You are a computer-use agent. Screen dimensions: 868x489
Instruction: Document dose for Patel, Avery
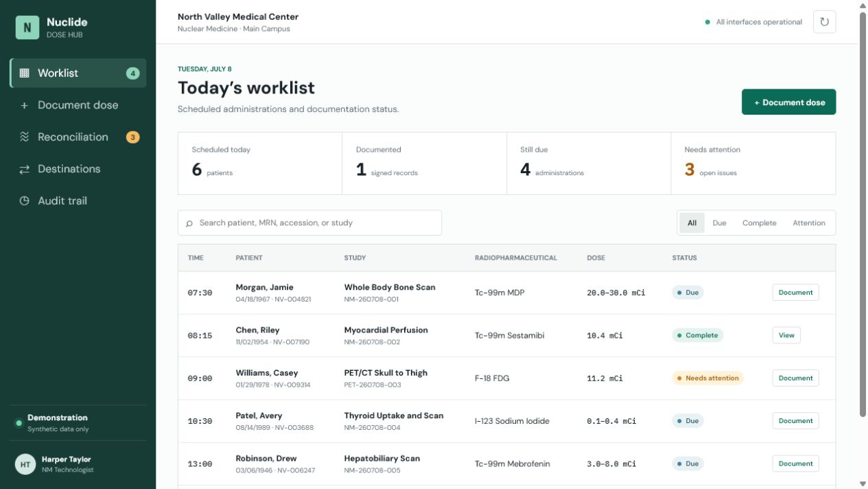(x=795, y=421)
